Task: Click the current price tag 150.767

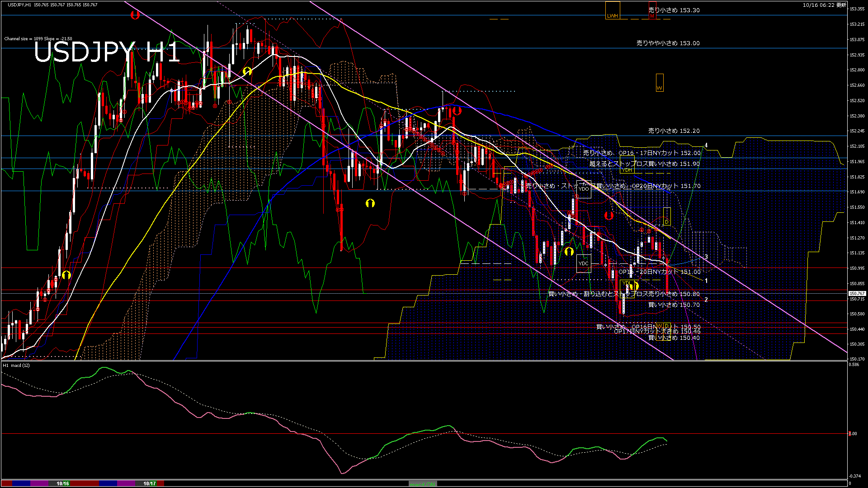Action: point(857,294)
